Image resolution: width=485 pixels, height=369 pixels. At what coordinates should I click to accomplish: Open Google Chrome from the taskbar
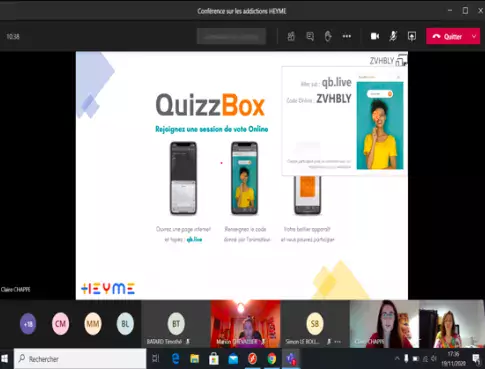pos(272,359)
